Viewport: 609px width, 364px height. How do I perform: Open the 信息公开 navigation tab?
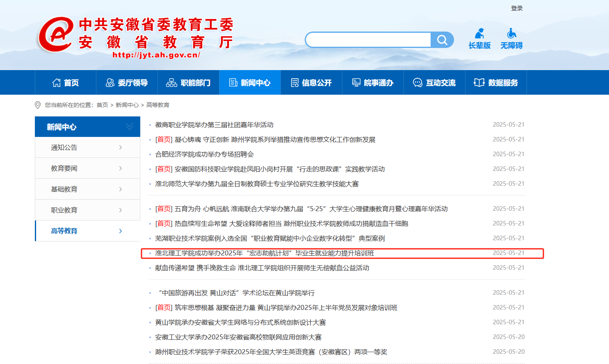point(311,83)
